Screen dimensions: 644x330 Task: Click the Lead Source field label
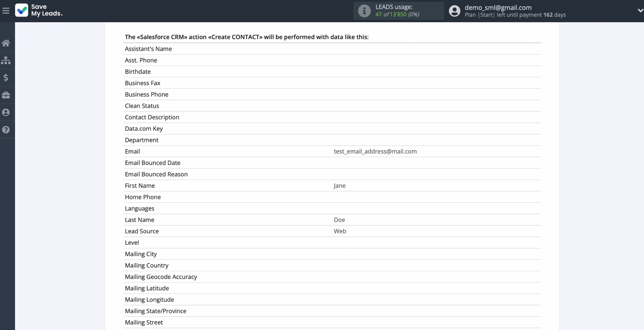pos(142,231)
